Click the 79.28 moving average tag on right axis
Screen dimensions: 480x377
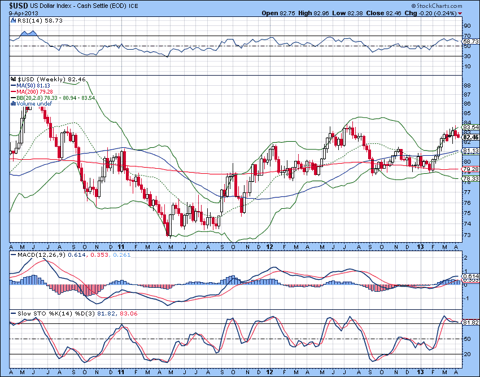[471, 170]
